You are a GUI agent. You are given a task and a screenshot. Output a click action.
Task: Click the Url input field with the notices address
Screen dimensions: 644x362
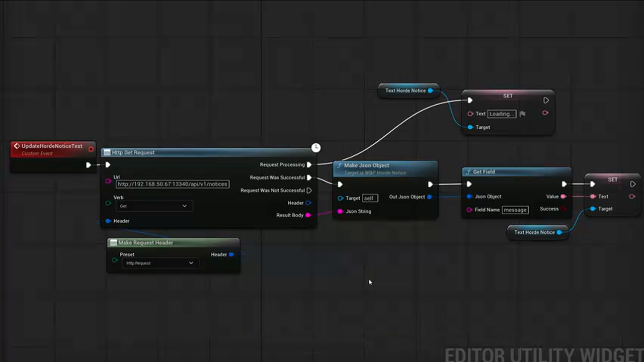(173, 184)
